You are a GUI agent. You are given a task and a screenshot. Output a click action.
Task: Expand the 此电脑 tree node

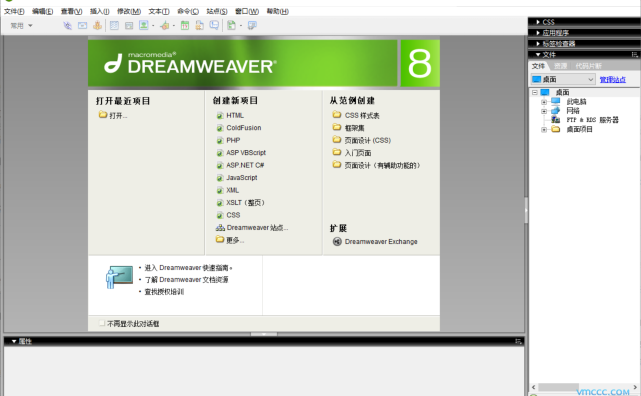coord(544,102)
